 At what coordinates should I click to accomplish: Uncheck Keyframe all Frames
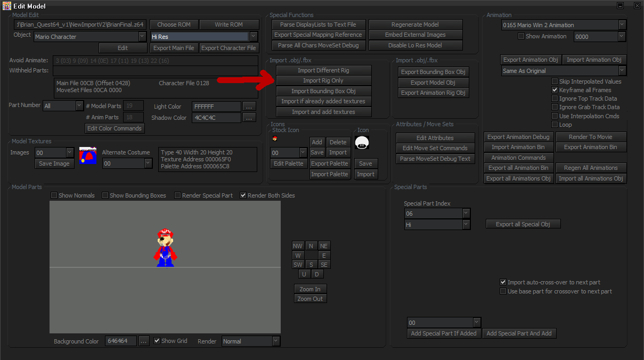(555, 90)
